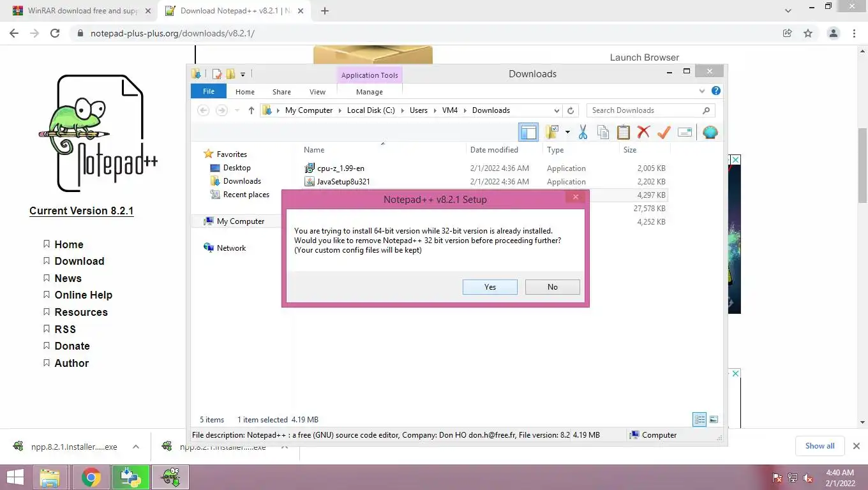Switch Explorer to details view

coord(700,419)
